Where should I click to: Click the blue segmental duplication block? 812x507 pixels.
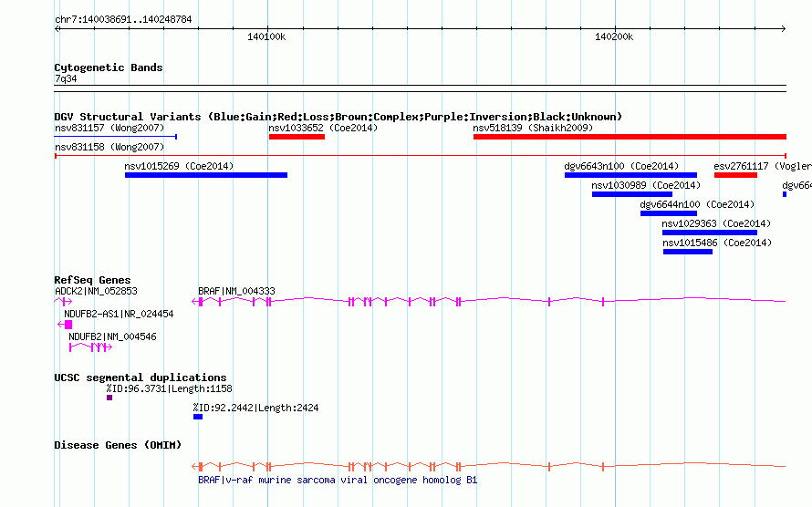198,417
